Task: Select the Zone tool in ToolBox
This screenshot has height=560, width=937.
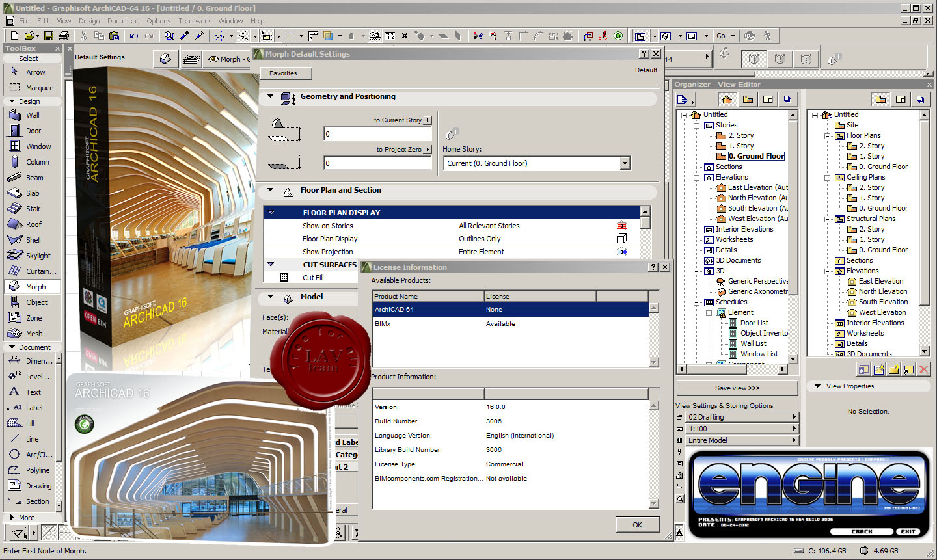Action: [x=33, y=318]
